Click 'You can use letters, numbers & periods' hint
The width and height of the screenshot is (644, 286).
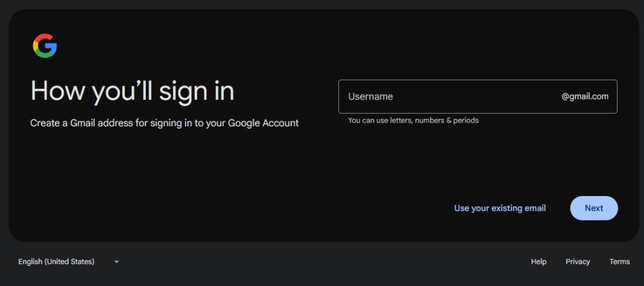[413, 120]
